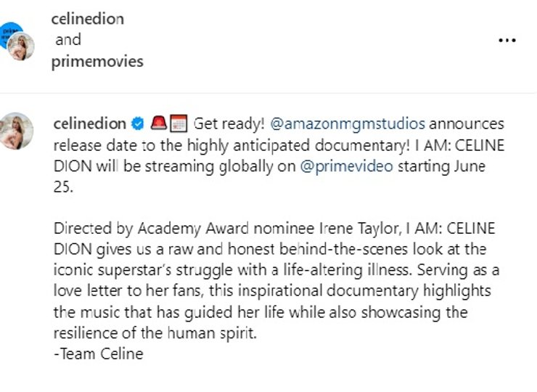The height and width of the screenshot is (392, 537).
Task: Click the bold celinedion username in caption
Action: click(89, 124)
